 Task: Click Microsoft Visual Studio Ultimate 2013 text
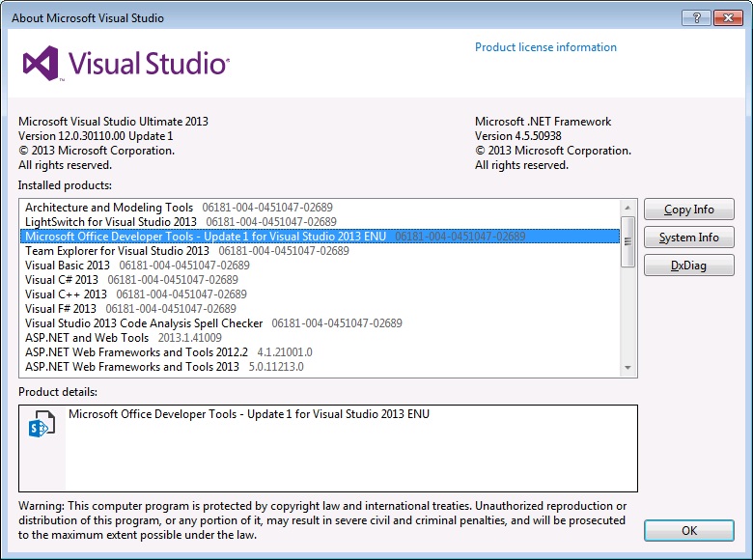(x=113, y=122)
